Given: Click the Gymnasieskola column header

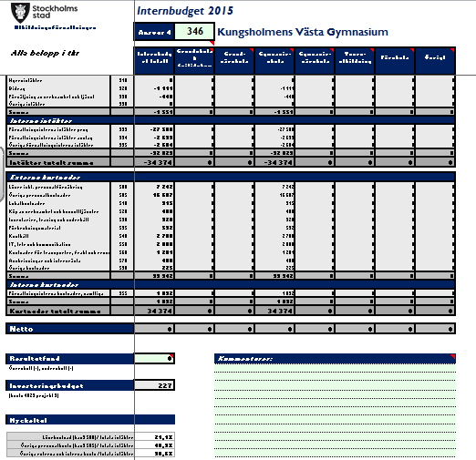Looking at the screenshot, I should coord(274,60).
